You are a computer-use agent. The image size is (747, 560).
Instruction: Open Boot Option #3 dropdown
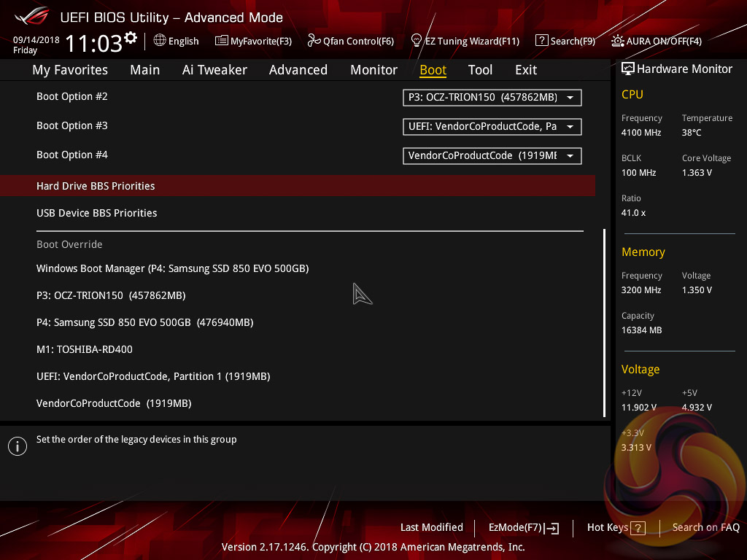[x=492, y=127]
